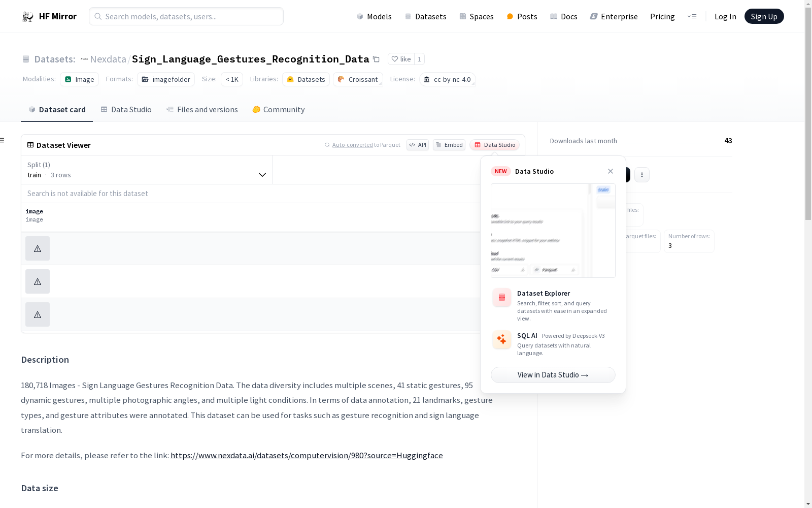Open Enterprise in the top navigation
The image size is (812, 508).
coord(614,16)
